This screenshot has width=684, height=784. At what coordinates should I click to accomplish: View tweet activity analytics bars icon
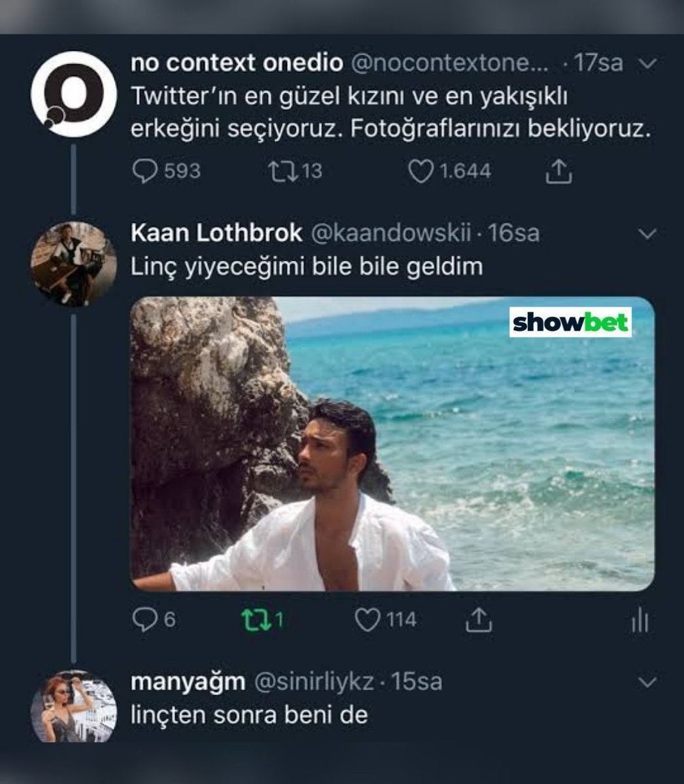pyautogui.click(x=639, y=621)
